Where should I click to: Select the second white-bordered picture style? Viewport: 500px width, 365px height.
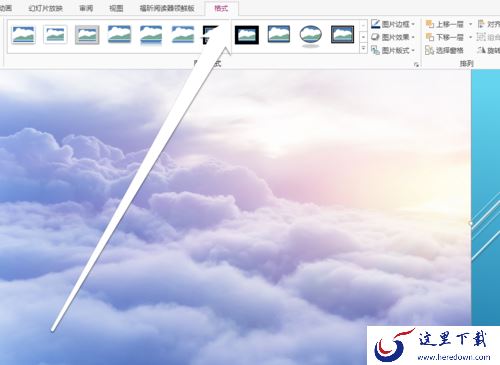(55, 35)
